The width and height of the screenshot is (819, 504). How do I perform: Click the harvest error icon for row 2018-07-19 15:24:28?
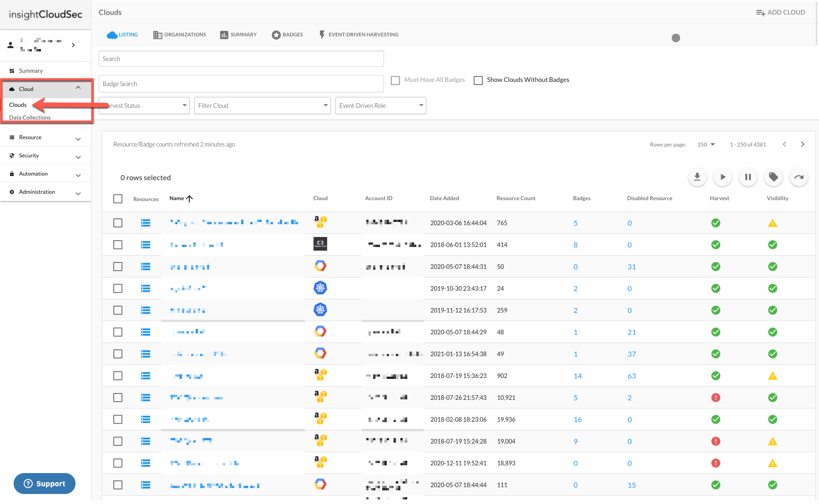click(x=716, y=441)
